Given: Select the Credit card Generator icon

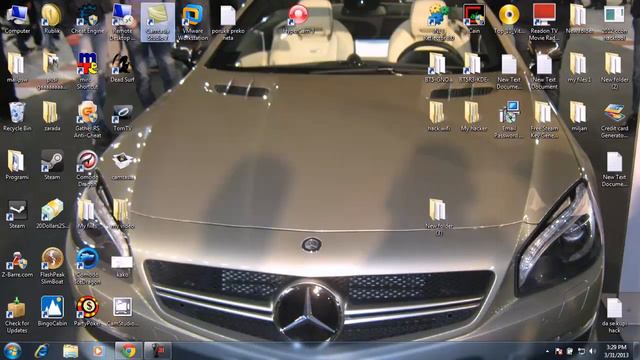Looking at the screenshot, I should tap(614, 120).
